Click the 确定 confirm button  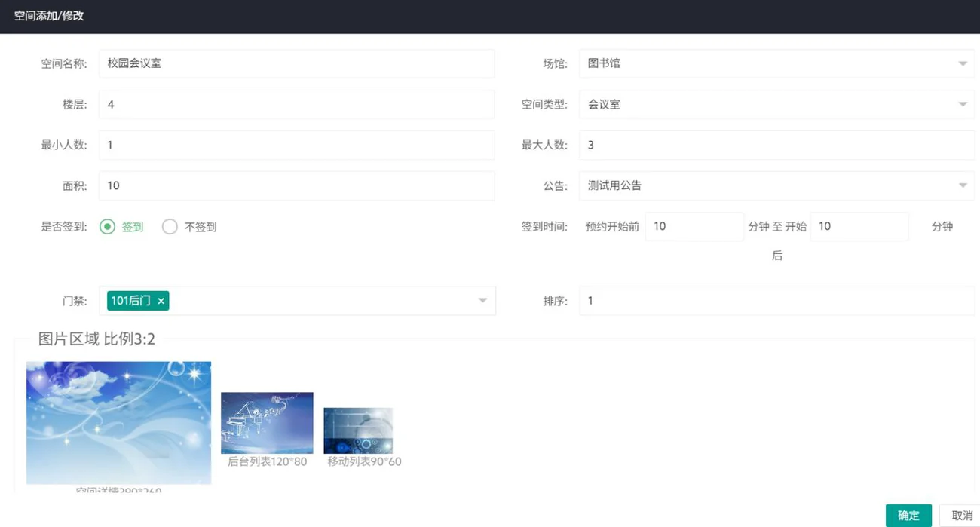tap(908, 516)
